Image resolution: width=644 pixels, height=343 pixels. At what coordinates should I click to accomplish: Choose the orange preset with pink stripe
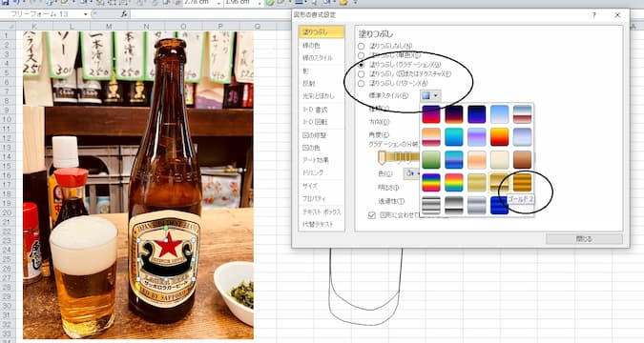point(431,137)
